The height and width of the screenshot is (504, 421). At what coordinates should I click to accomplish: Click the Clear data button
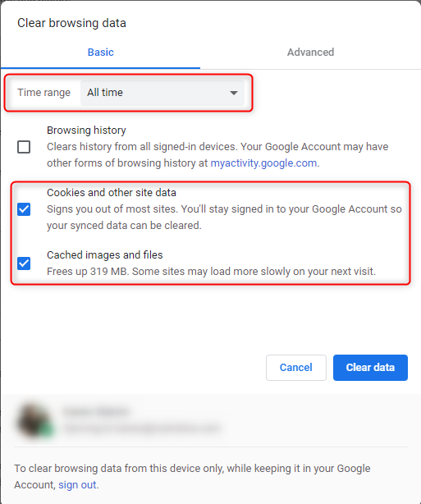click(370, 368)
